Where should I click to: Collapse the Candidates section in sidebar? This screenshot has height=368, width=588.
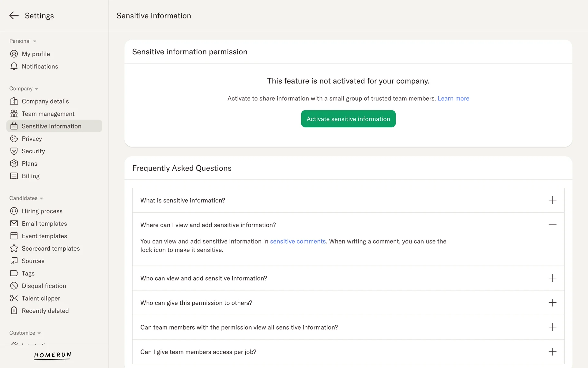pyautogui.click(x=41, y=198)
